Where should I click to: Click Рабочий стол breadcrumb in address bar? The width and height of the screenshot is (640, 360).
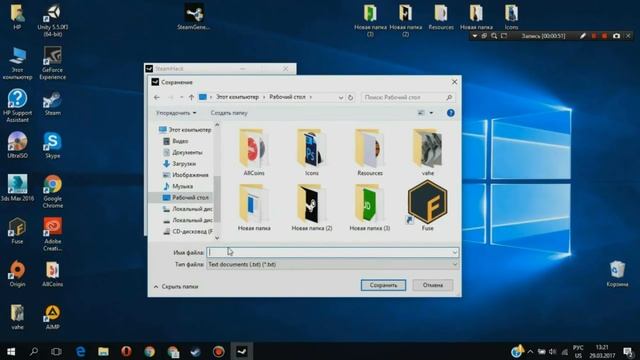287,97
